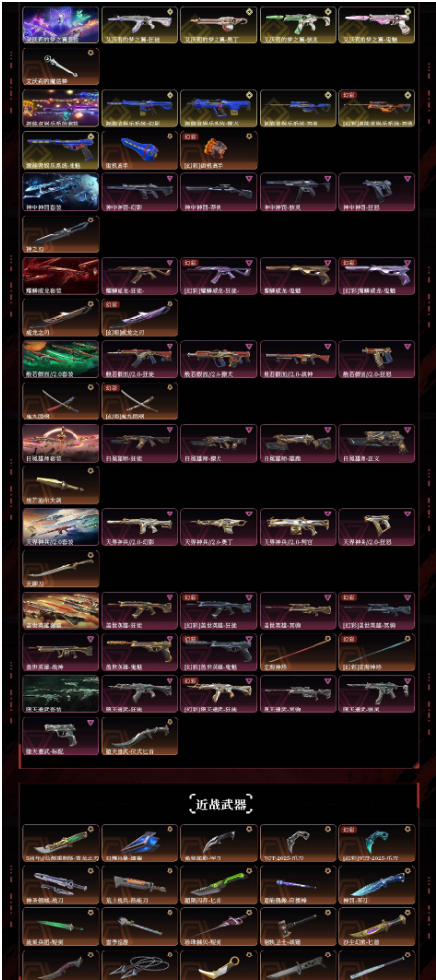Select the [幻彩] blue staff variant
The width and height of the screenshot is (436, 980).
[x=376, y=653]
